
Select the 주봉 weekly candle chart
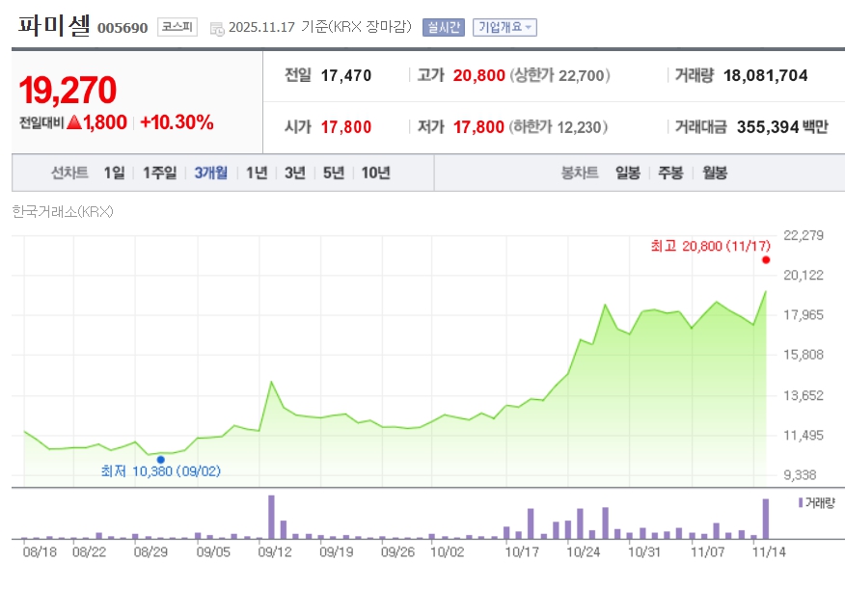[670, 173]
